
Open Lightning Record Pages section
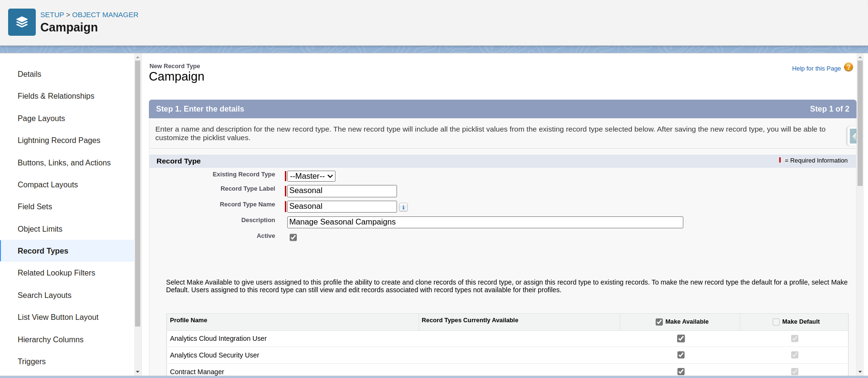coord(59,140)
